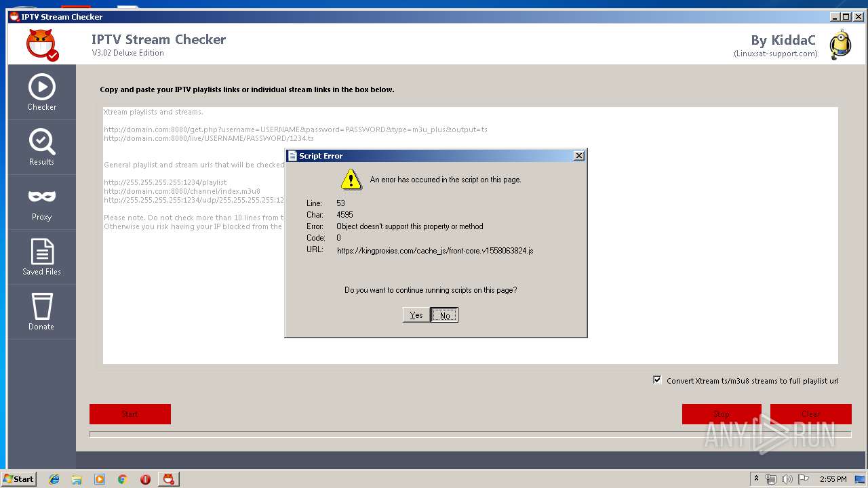This screenshot has height=488, width=868.
Task: Click the red Clear button
Action: pos(811,414)
